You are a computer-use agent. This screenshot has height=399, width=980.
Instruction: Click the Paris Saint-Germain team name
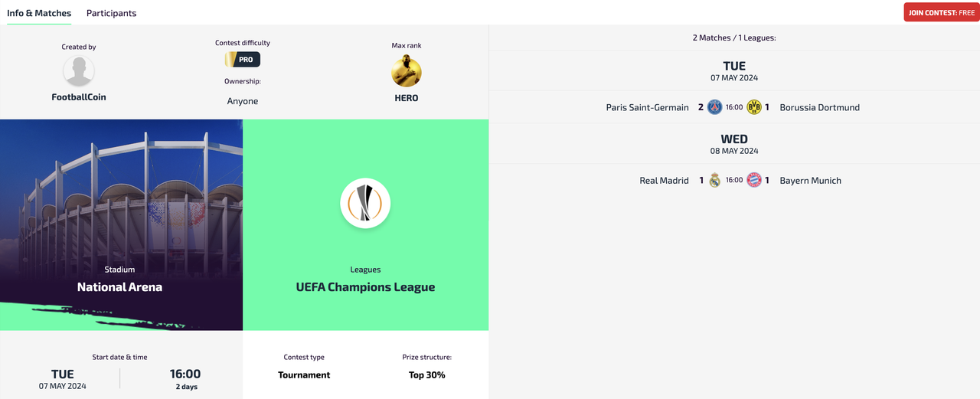647,107
